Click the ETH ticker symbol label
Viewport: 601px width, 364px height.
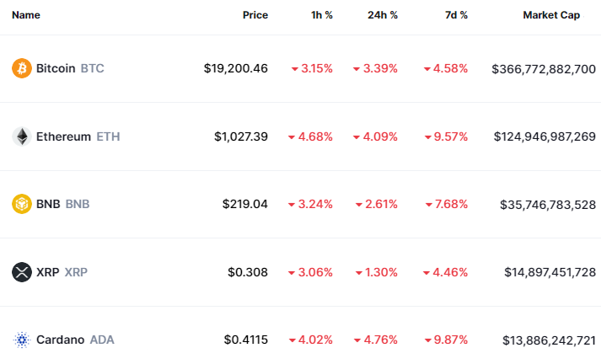coord(108,136)
